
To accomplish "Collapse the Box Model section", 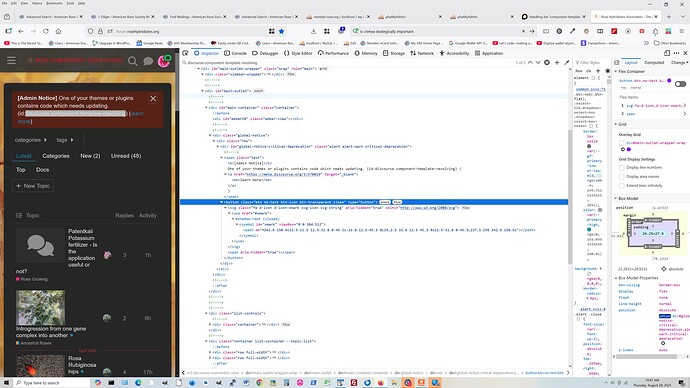I will tap(616, 198).
